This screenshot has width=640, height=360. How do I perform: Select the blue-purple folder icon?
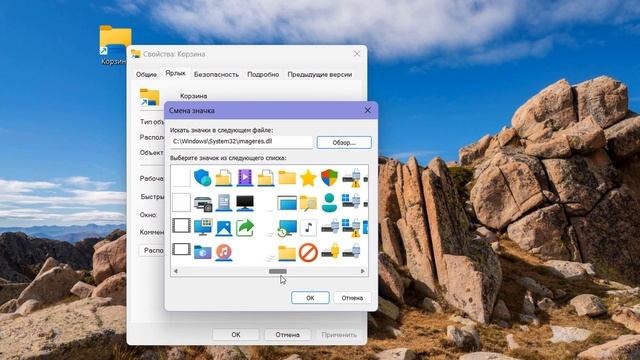click(203, 252)
